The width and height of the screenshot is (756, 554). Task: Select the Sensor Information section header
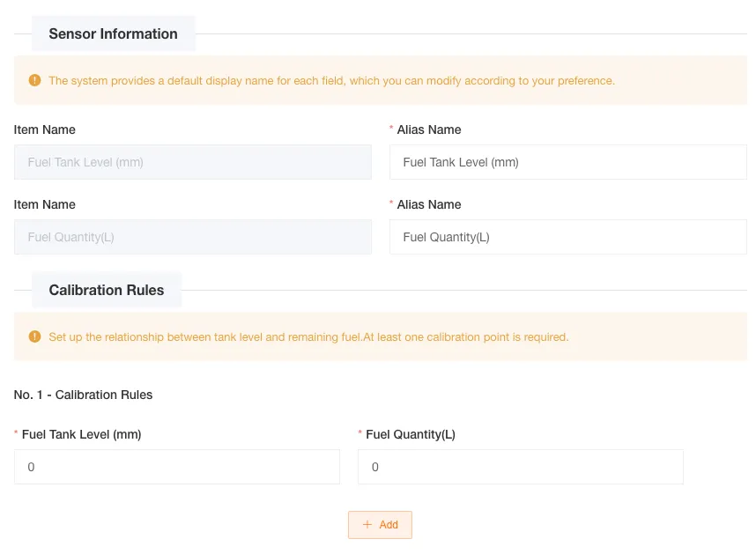click(113, 33)
